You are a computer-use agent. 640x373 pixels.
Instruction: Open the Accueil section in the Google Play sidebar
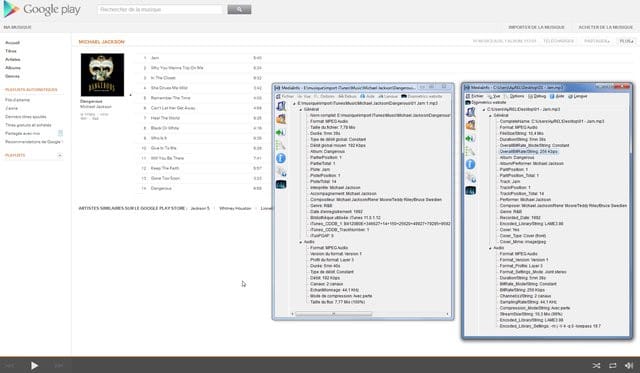[12, 42]
